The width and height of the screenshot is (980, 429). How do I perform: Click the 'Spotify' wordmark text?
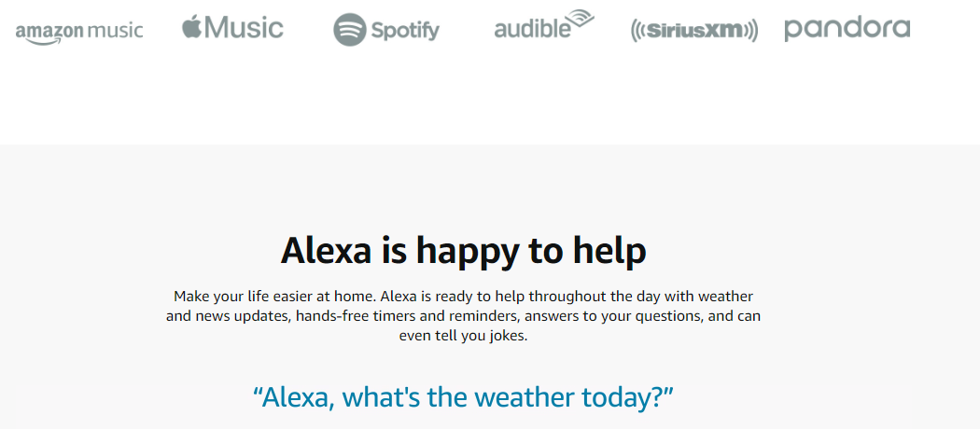coord(405,31)
